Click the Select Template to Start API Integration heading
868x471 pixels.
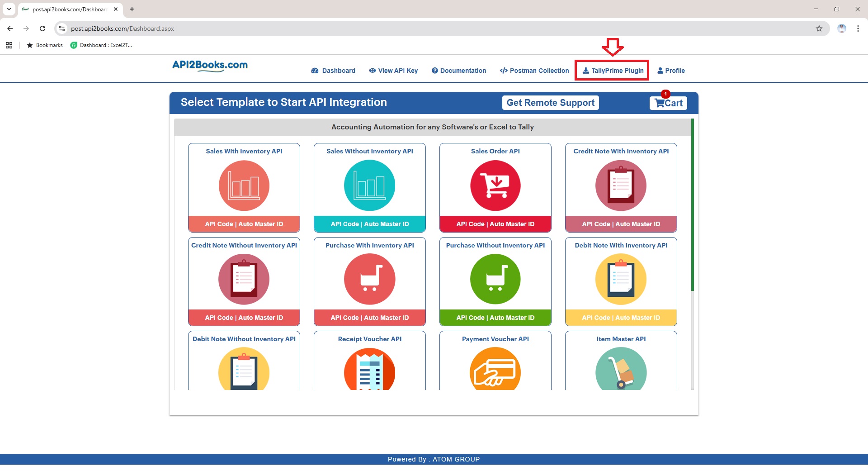pos(284,102)
